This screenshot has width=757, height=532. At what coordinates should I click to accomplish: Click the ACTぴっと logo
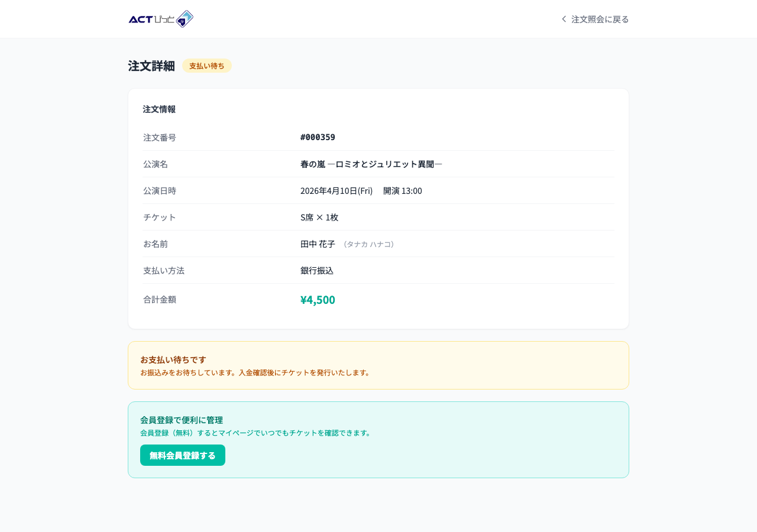(161, 19)
